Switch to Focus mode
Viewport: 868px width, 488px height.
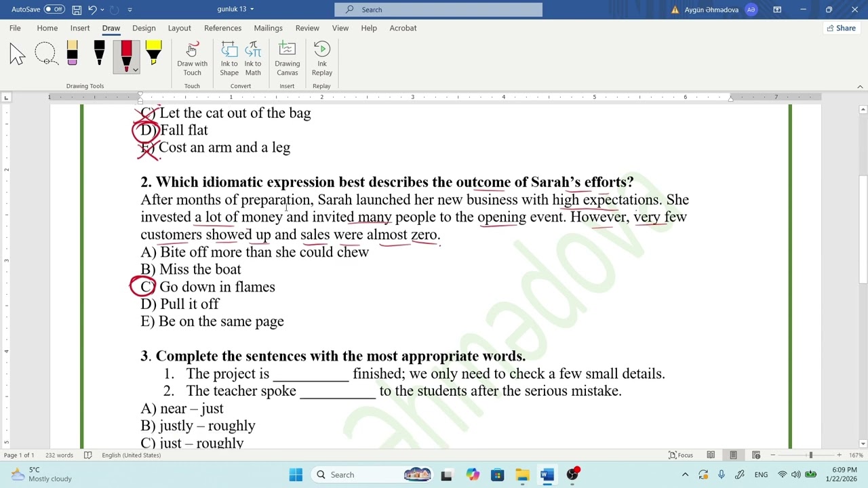pos(681,455)
